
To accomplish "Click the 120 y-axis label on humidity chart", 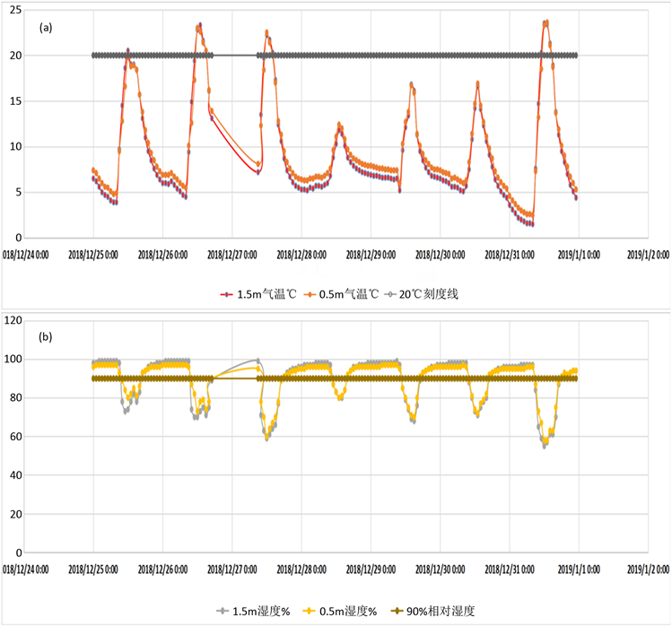I will (12, 320).
